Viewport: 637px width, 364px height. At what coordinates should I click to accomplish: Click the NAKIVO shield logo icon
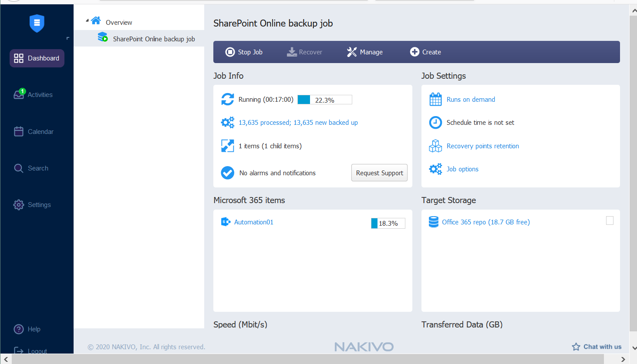[37, 23]
